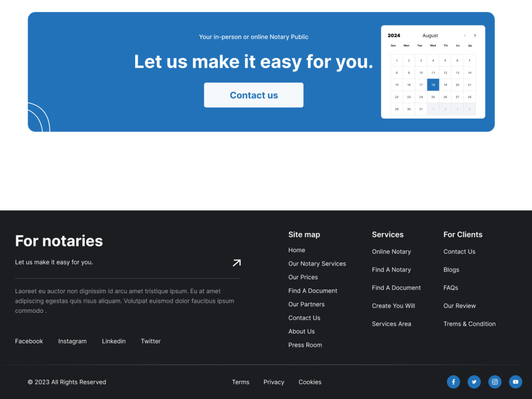The width and height of the screenshot is (532, 399).
Task: Click the Facebook round icon in footer
Action: (453, 381)
